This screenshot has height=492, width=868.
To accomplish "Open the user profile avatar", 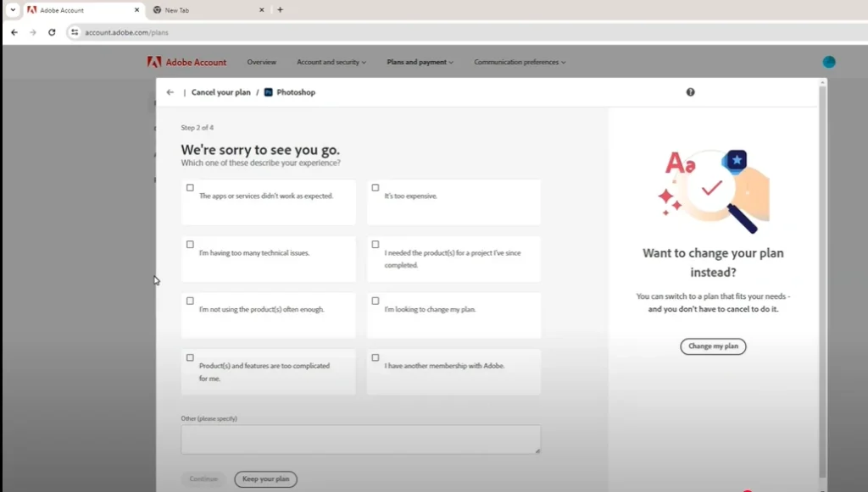I will pyautogui.click(x=829, y=62).
